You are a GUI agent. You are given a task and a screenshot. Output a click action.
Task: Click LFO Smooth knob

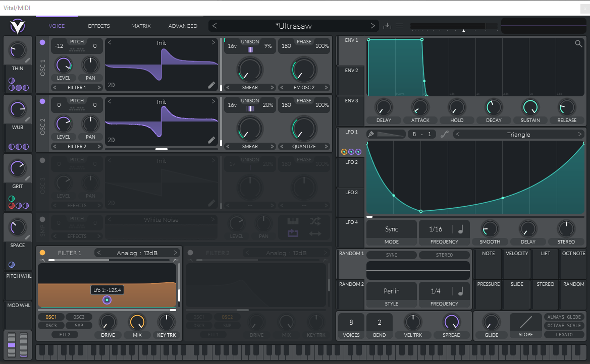coord(490,229)
